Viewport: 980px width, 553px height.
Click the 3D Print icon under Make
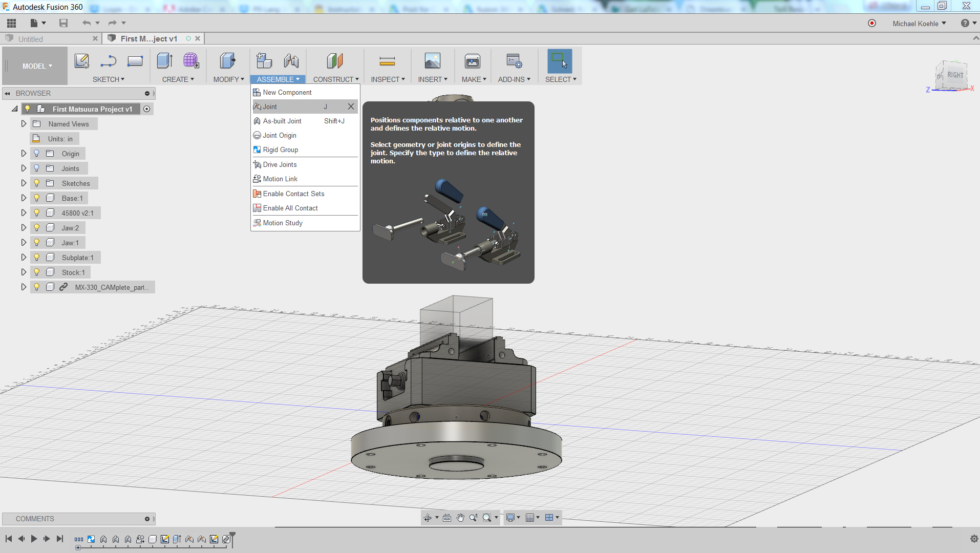[472, 61]
